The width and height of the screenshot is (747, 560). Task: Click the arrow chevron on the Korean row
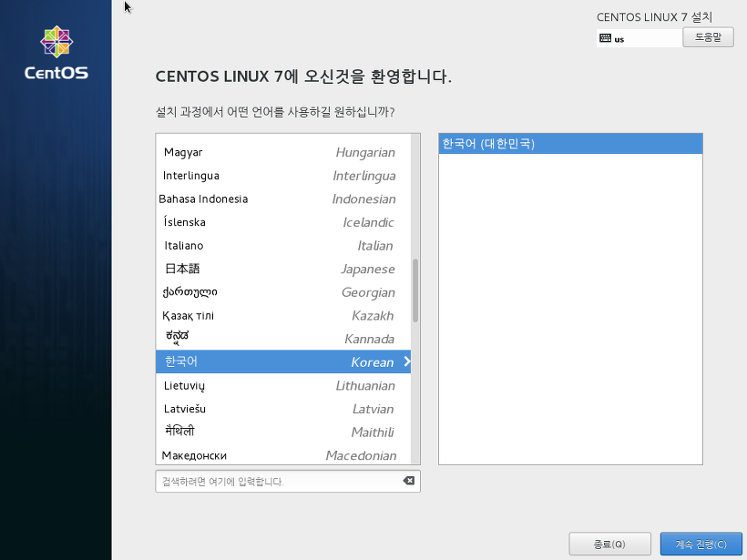coord(407,361)
